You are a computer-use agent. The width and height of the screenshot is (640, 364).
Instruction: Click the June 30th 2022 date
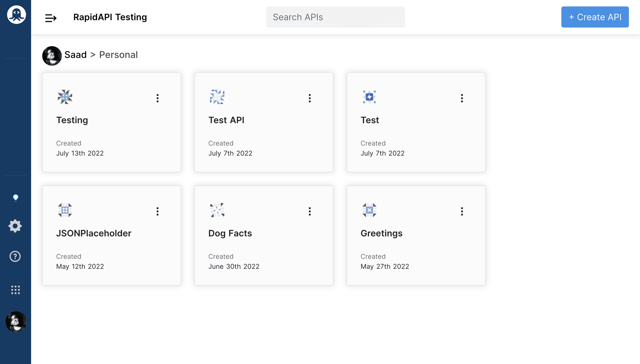234,267
